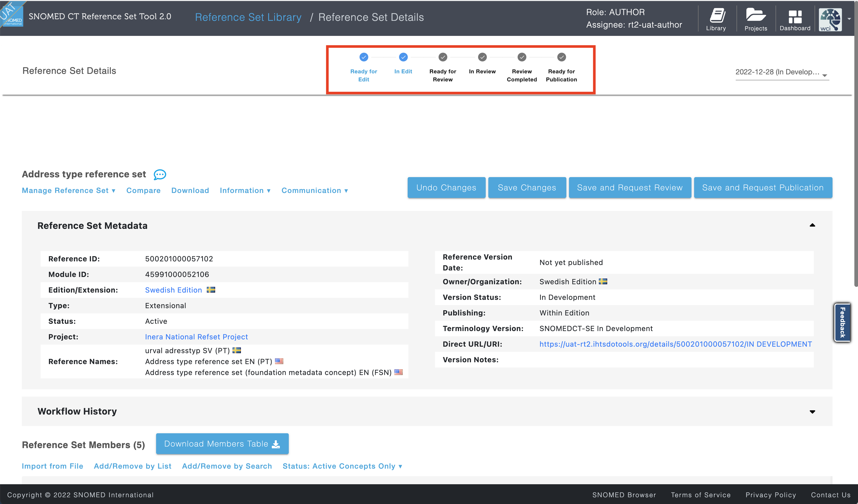The width and height of the screenshot is (858, 504).
Task: Expand the Information menu
Action: coord(245,190)
